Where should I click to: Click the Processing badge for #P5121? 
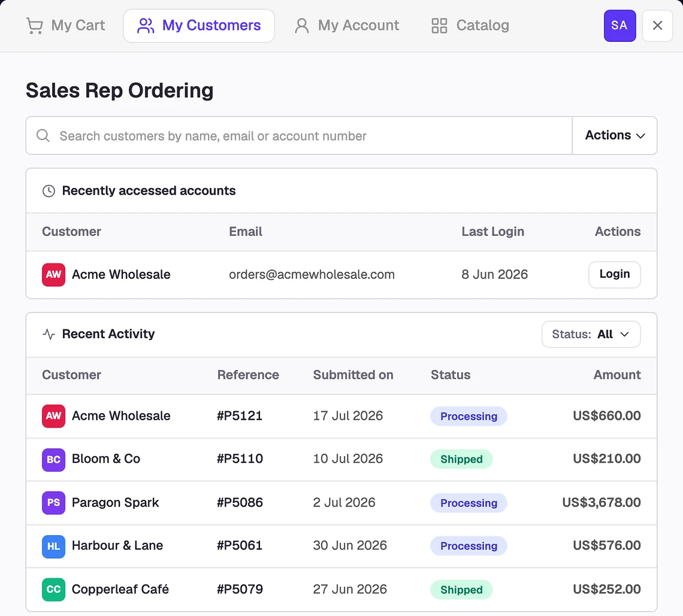[x=469, y=416]
